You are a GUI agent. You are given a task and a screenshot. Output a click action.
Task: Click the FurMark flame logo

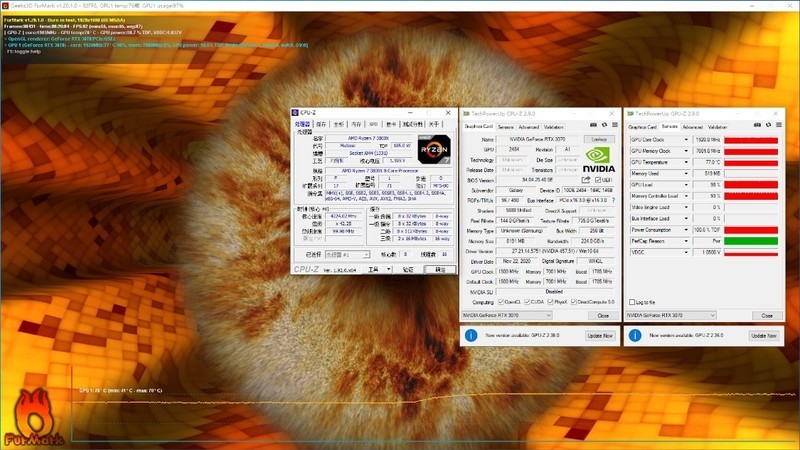pyautogui.click(x=34, y=417)
